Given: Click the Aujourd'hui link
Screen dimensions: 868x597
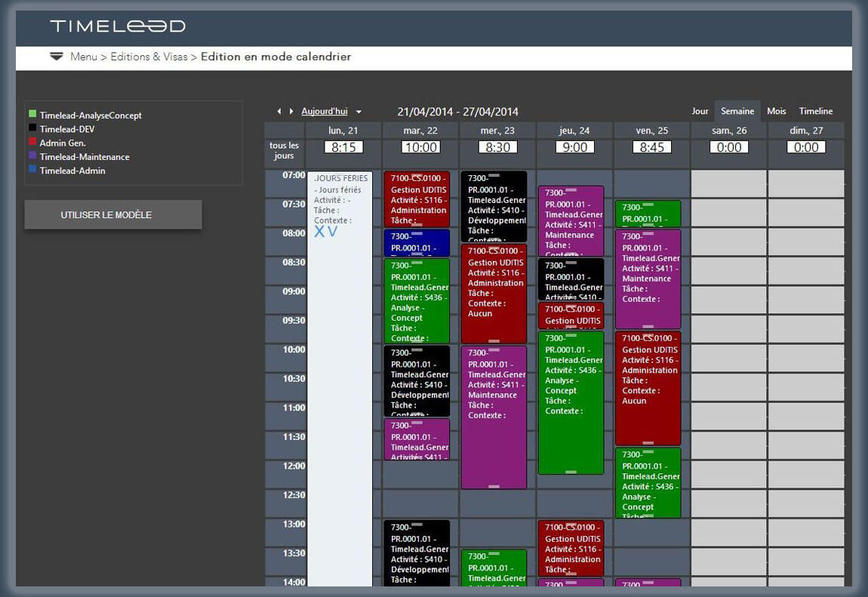Looking at the screenshot, I should [325, 111].
